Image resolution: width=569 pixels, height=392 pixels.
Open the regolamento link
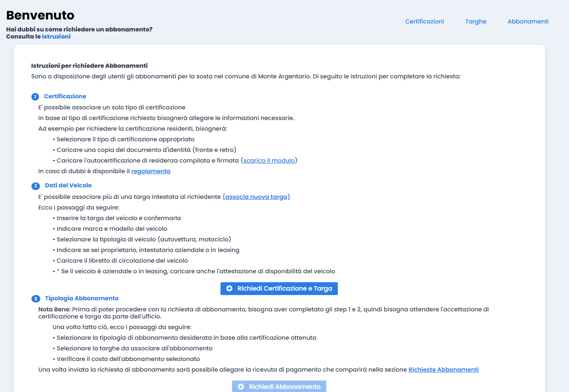[151, 171]
